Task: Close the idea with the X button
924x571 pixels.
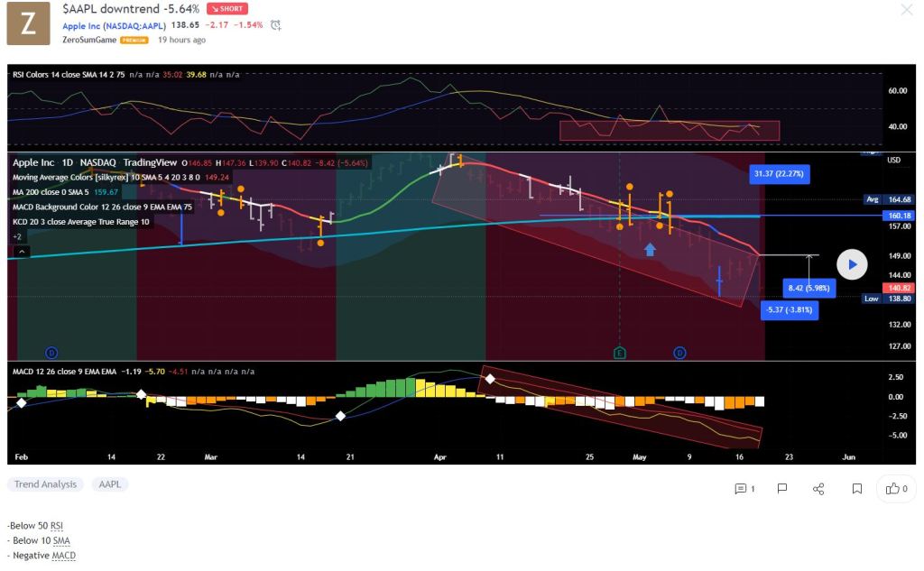Action: [907, 10]
